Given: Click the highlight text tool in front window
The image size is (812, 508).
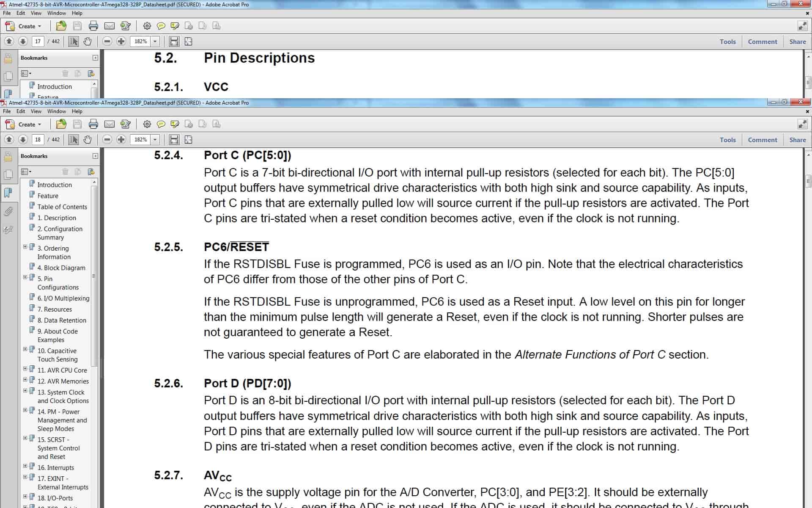Looking at the screenshot, I should pyautogui.click(x=175, y=124).
